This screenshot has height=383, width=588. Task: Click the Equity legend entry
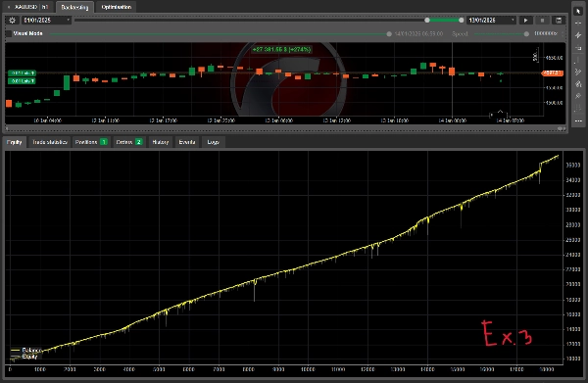click(x=24, y=357)
